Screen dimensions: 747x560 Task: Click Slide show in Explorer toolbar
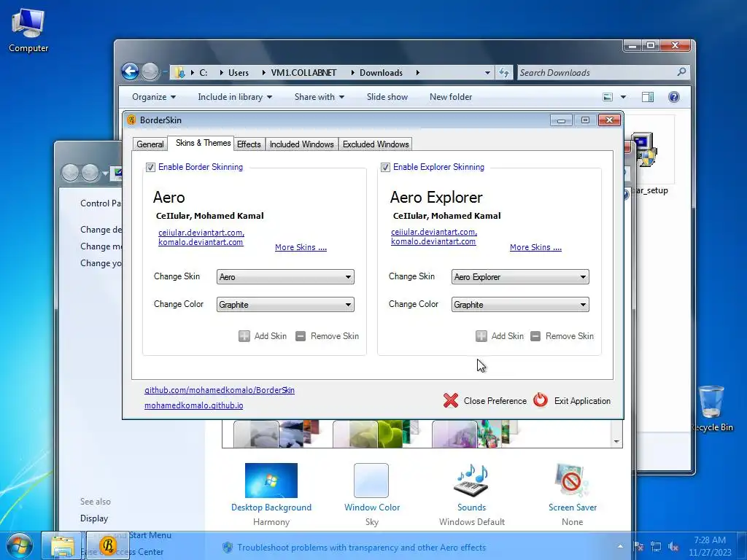pos(387,97)
